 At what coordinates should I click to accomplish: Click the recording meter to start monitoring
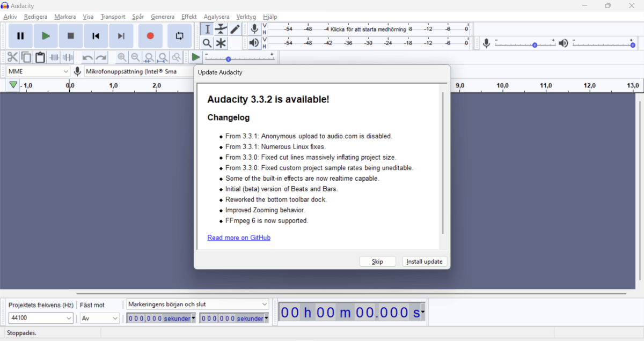368,29
